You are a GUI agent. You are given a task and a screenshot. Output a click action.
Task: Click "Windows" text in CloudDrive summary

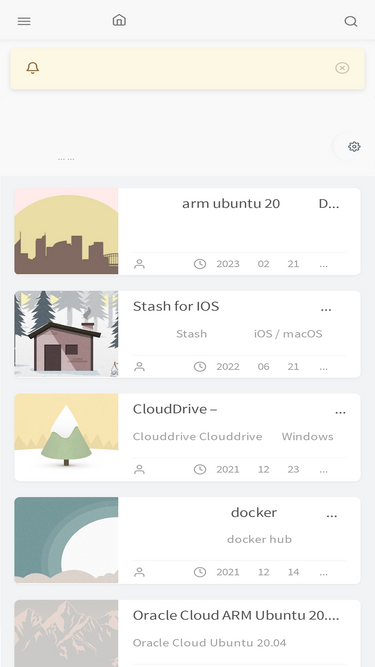tap(307, 437)
